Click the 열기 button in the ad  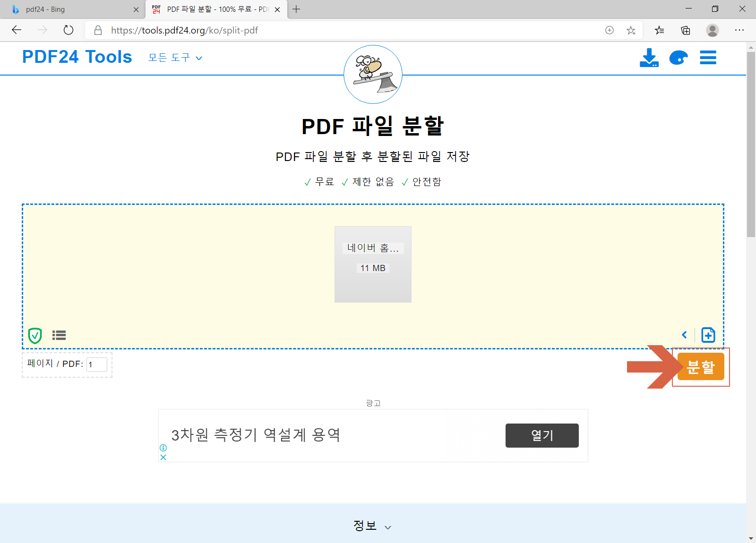(541, 435)
